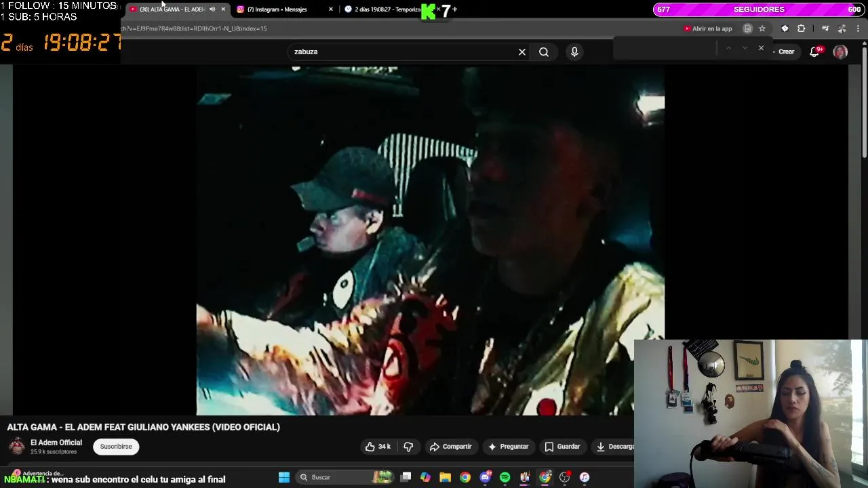
Task: Open El Adem Oficial channel avatar
Action: 17,447
